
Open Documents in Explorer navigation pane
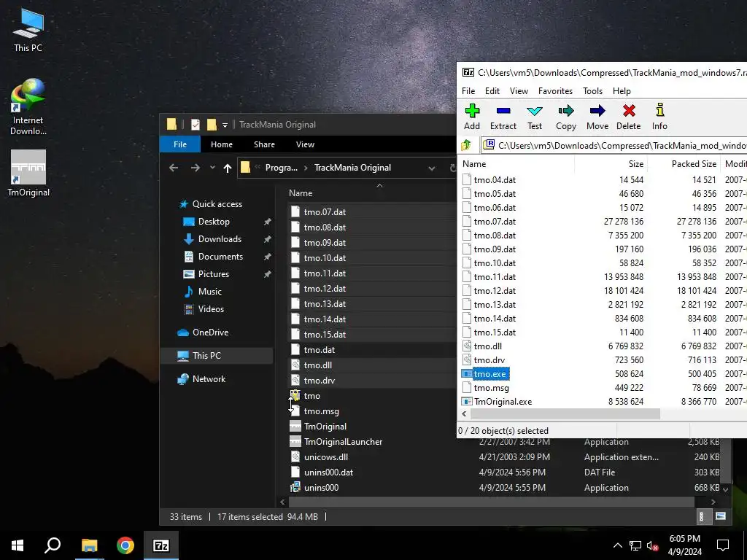pyautogui.click(x=220, y=257)
